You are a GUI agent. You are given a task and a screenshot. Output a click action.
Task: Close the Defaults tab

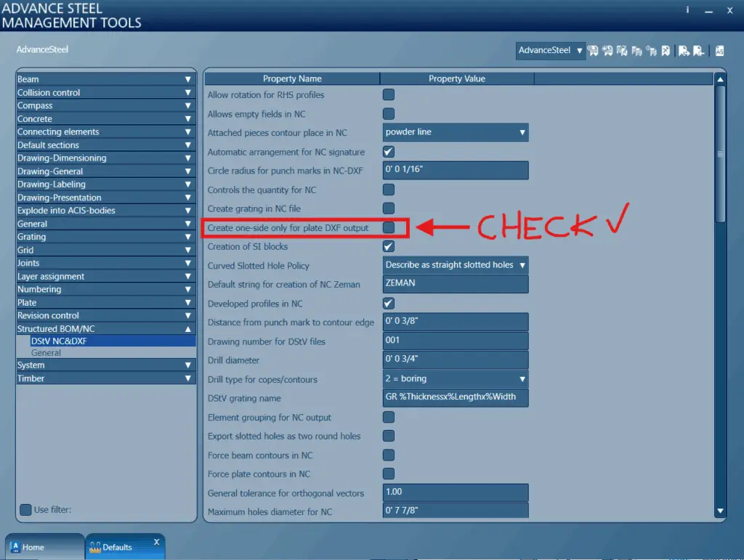157,542
